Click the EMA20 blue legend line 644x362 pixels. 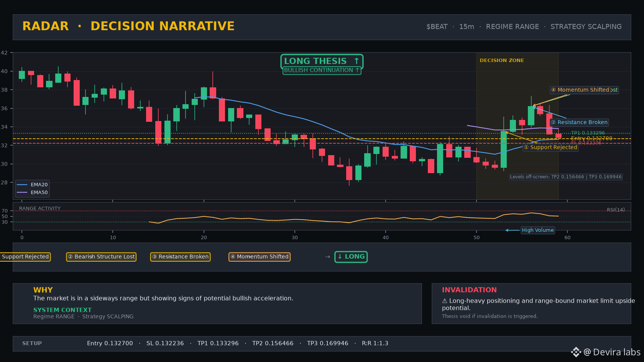pos(22,185)
